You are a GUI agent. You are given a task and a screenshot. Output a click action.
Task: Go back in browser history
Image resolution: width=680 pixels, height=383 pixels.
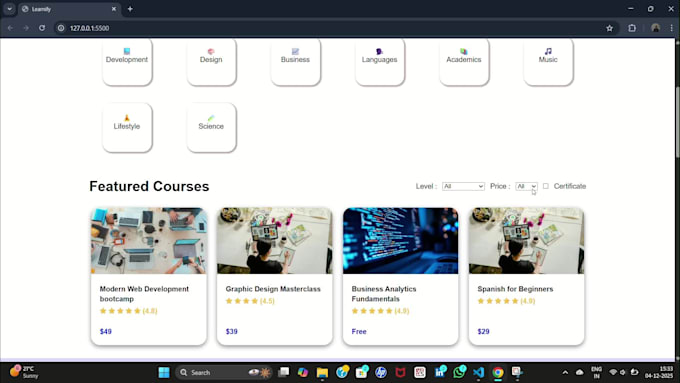(x=10, y=28)
